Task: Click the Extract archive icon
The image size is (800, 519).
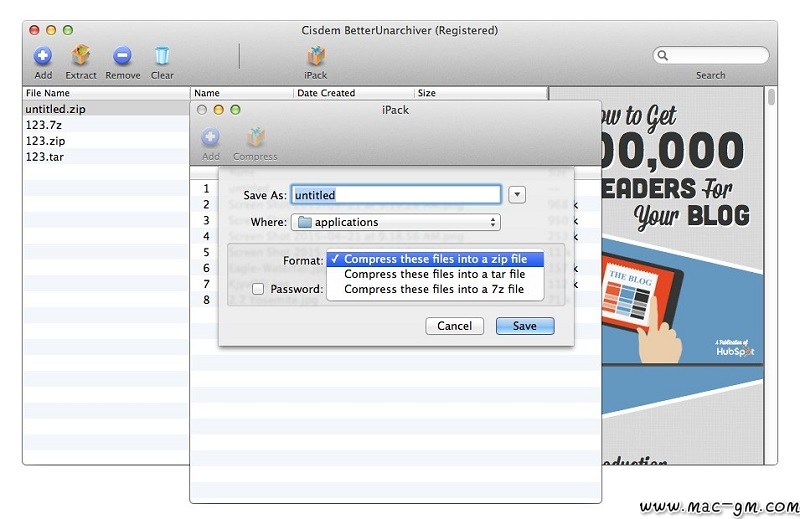Action: click(81, 55)
